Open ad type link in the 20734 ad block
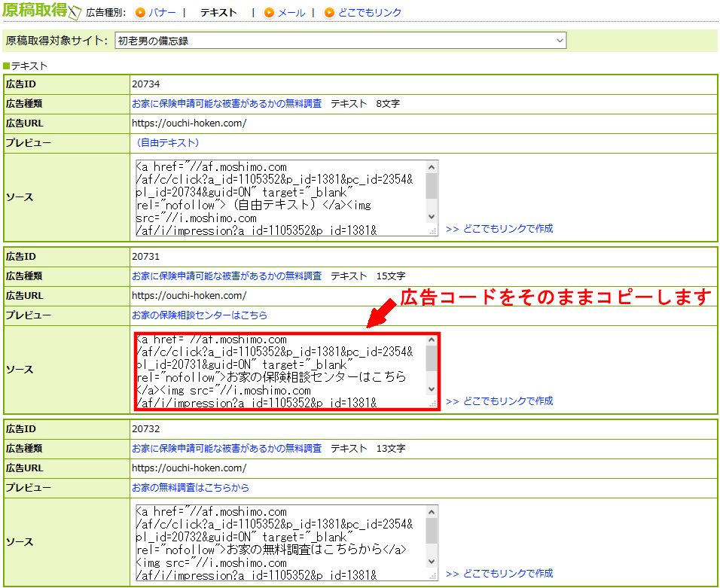720x588 pixels. point(227,104)
